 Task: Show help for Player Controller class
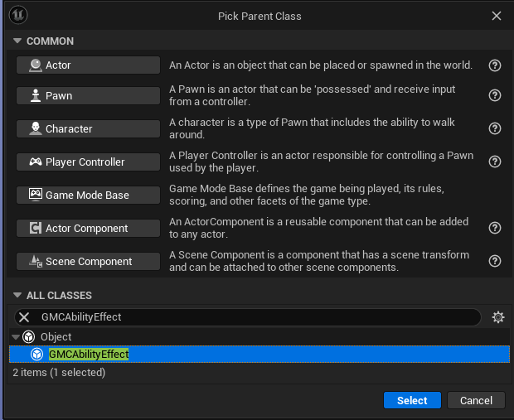[x=495, y=162]
